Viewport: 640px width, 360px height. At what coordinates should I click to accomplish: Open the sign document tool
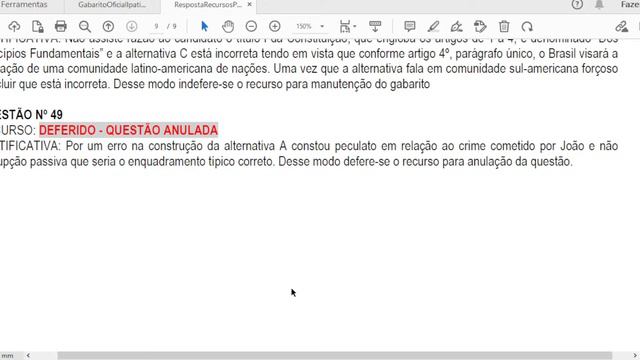point(456,27)
